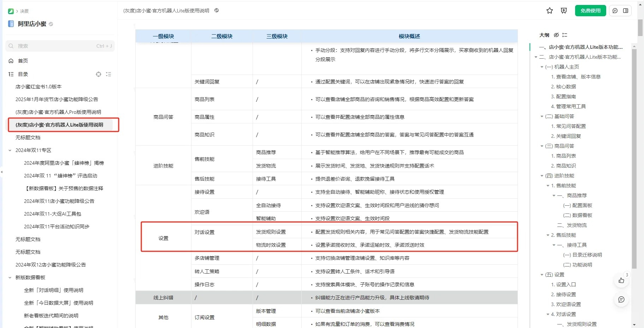644x328 pixels.
Task: Collapse outline node 1. 售前技能
Action: [x=548, y=186]
